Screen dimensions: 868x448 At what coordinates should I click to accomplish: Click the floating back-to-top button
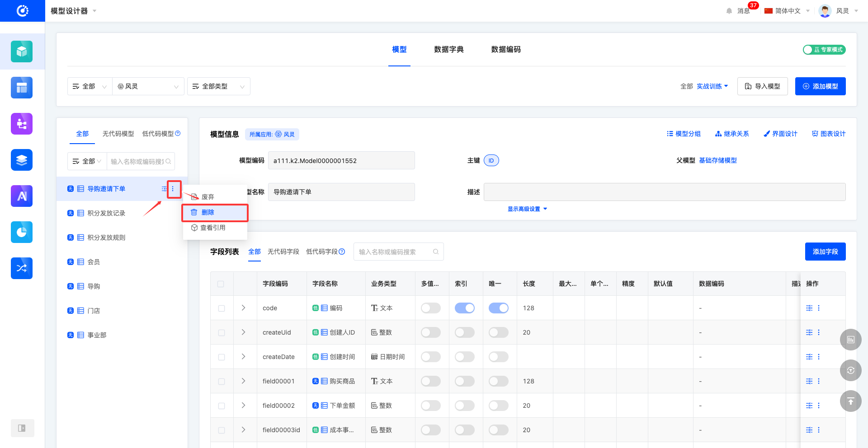(851, 401)
